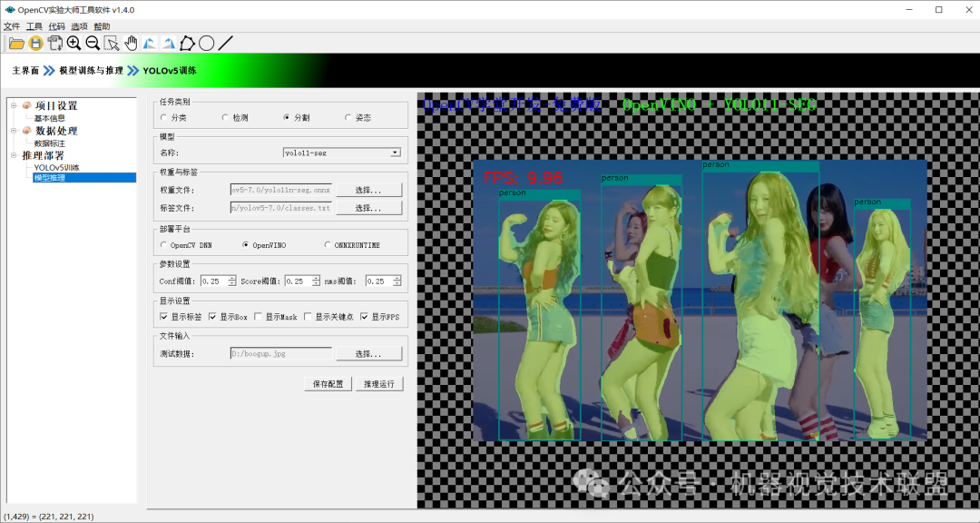This screenshot has height=523, width=980.
Task: Click the 选择 button for 标签文件
Action: [x=368, y=208]
